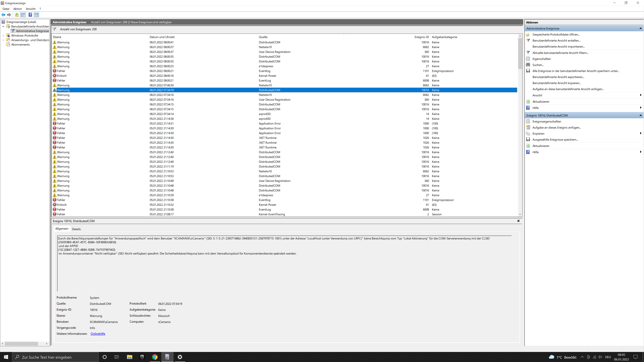Viewport: 644px width, 362px height.
Task: Click the blue Help question-mark toolbar icon
Action: click(30, 15)
